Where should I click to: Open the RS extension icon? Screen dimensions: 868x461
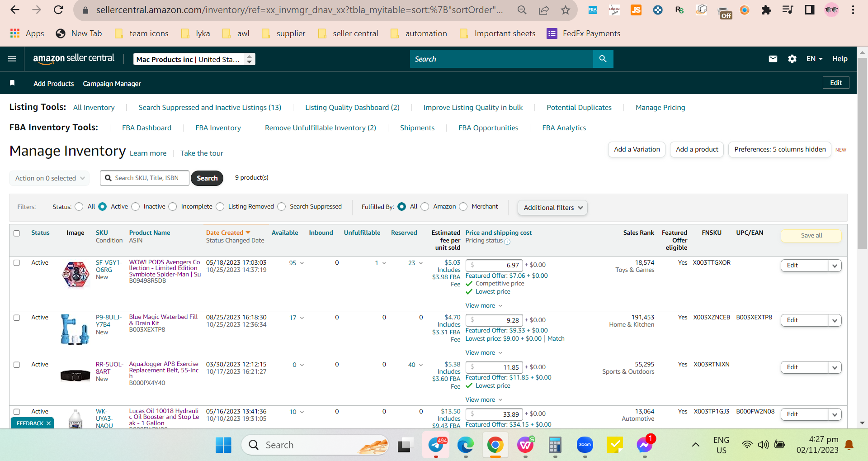(679, 10)
